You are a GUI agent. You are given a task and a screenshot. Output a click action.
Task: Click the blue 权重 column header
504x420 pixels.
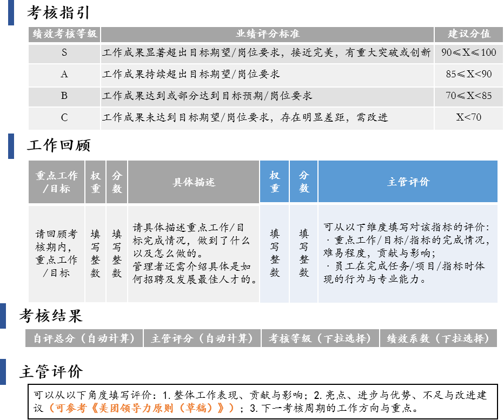pos(275,182)
